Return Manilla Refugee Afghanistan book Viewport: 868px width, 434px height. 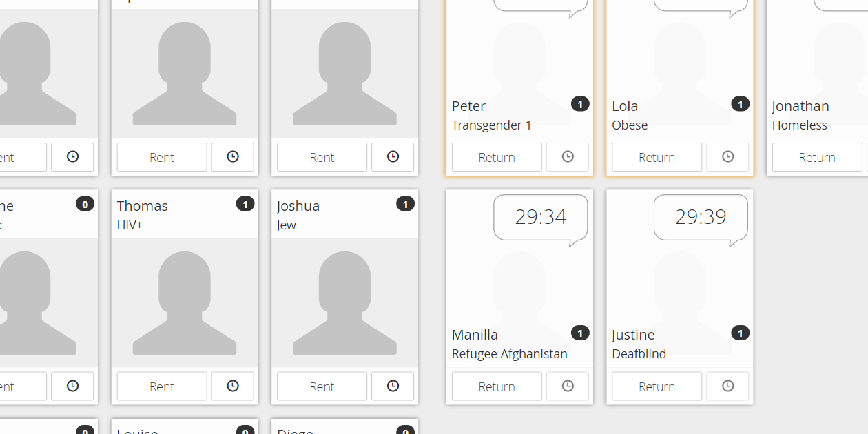(497, 386)
